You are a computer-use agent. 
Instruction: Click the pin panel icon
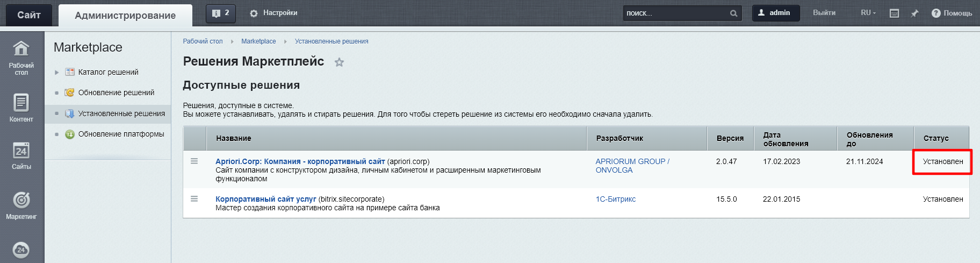tap(914, 13)
